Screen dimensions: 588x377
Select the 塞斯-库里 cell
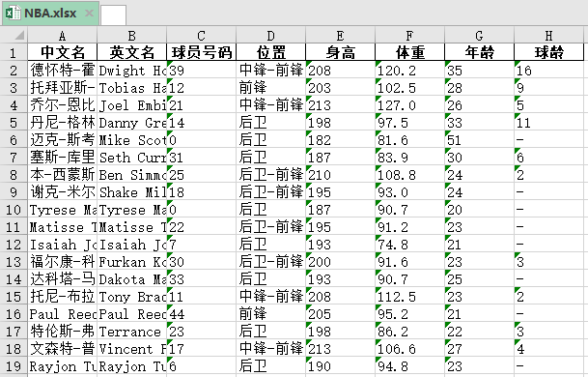[62, 158]
